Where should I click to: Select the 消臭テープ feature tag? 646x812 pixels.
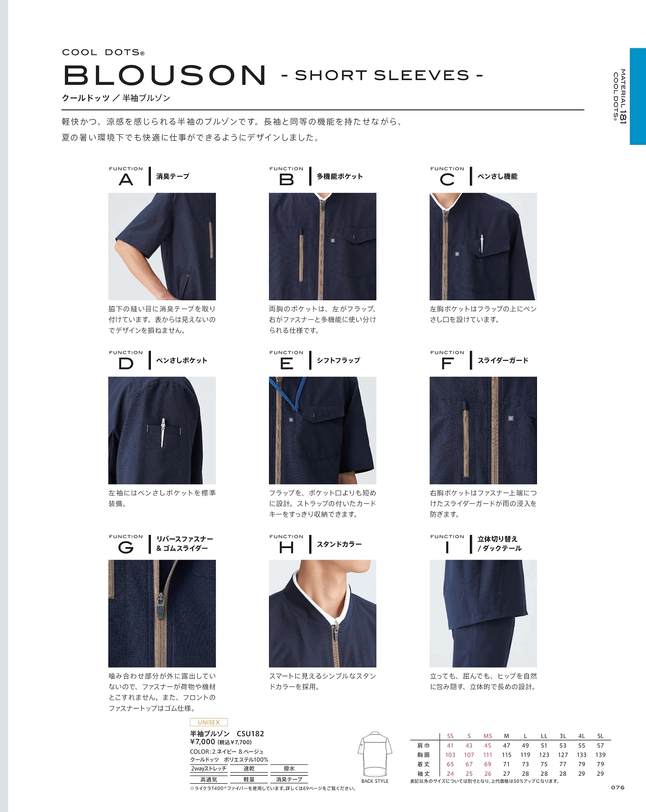coord(289,779)
